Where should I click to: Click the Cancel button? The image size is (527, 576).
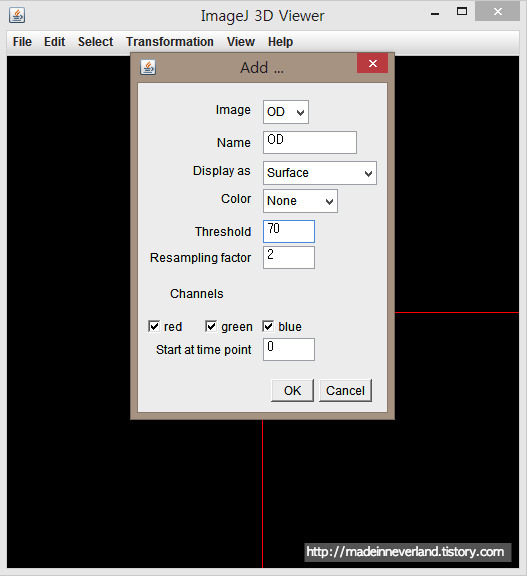[x=345, y=390]
